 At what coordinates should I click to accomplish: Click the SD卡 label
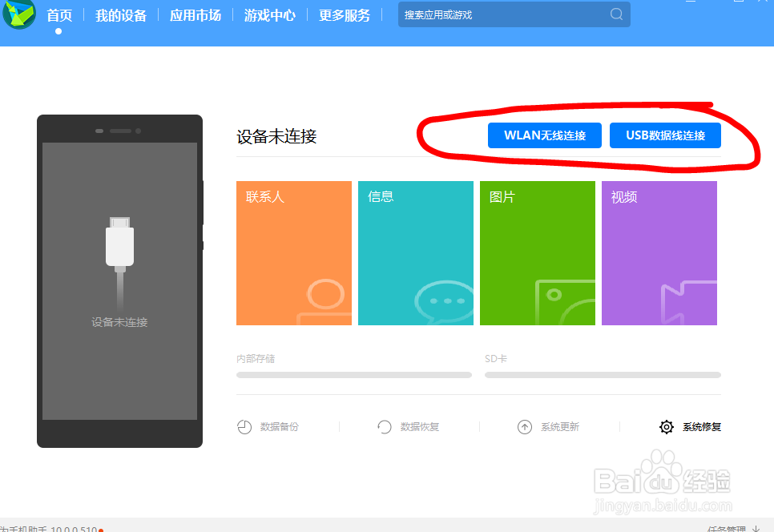tap(496, 359)
